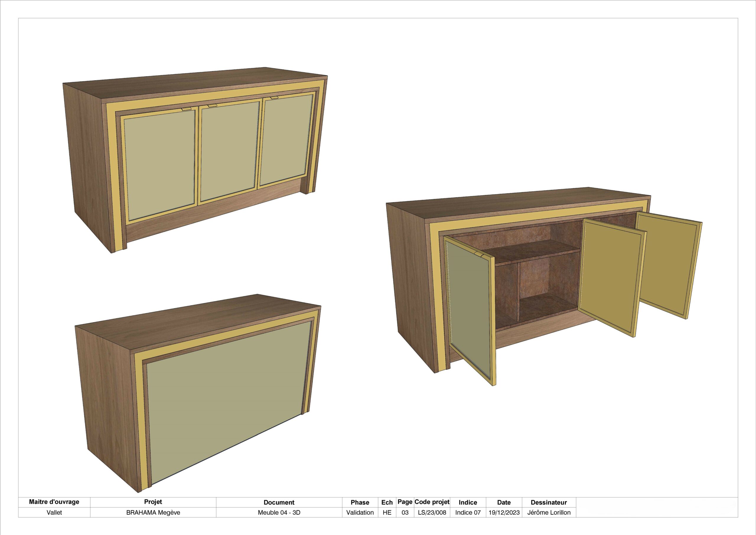Select the 'HE' scale value
Screen dimensions: 756x535
pyautogui.click(x=387, y=513)
